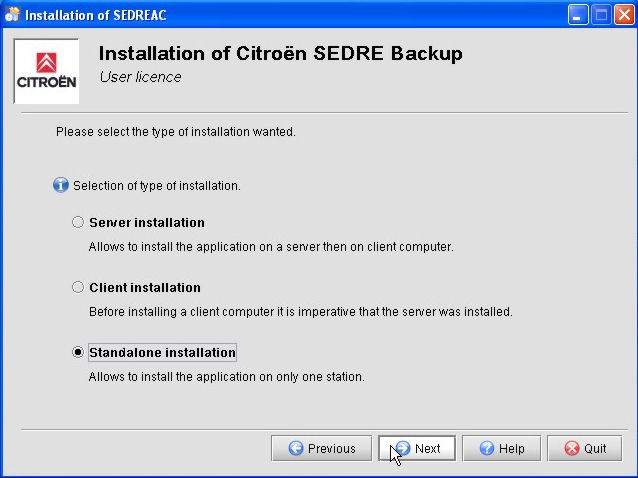This screenshot has width=638, height=478.
Task: Click the "Please select the type of installation" text
Action: (x=176, y=131)
